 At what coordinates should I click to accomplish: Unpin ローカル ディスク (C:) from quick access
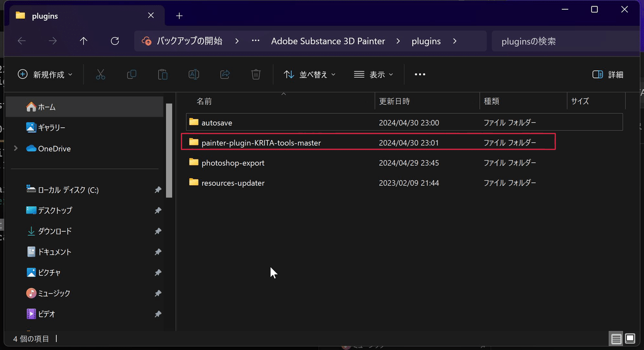point(158,190)
